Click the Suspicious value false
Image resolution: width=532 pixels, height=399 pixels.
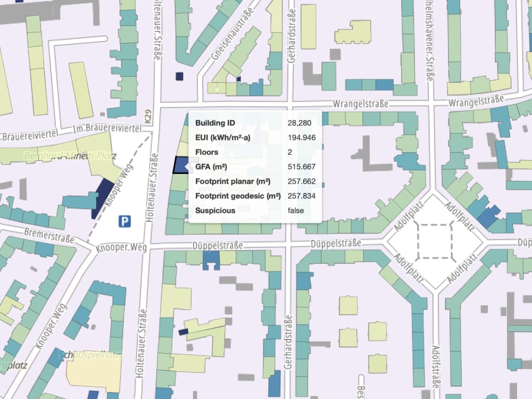pos(295,210)
